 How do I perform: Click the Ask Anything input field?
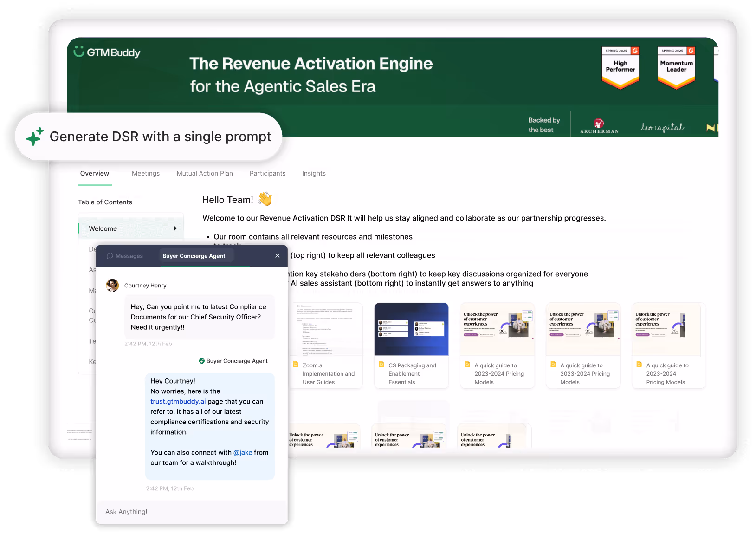coord(192,512)
